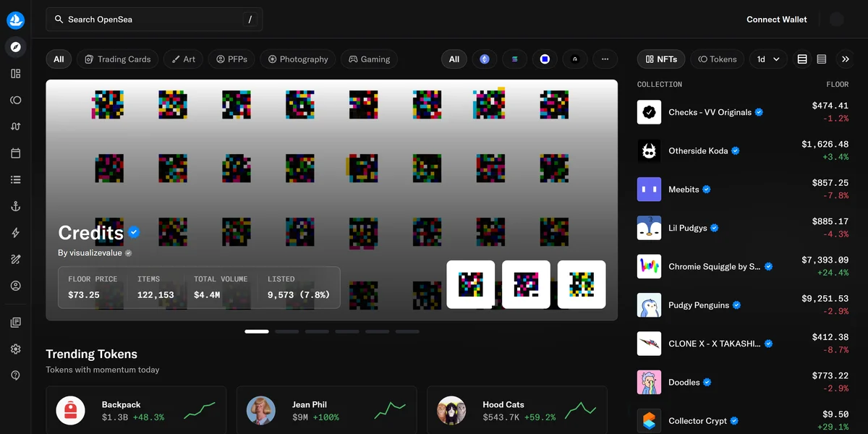Open the Doodles collection row
This screenshot has width=868, height=434.
pos(743,383)
